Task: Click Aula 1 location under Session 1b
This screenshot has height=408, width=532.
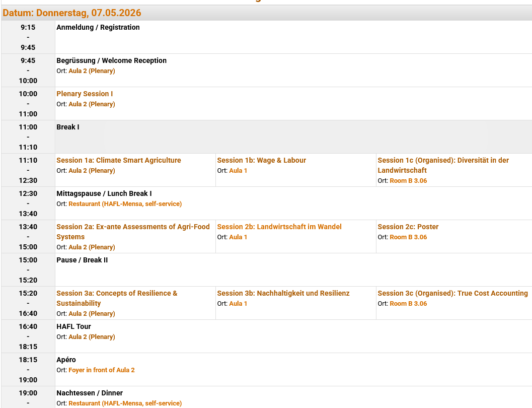Action: pos(238,171)
